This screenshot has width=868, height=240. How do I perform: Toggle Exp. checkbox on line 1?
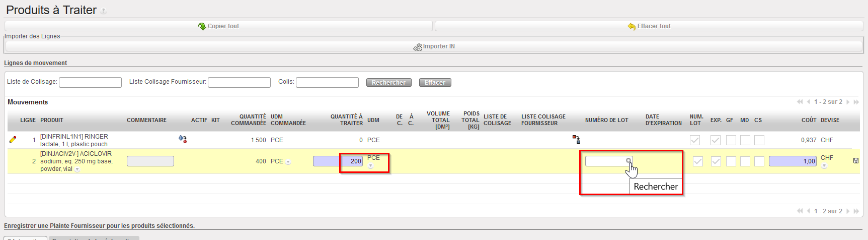coord(716,140)
